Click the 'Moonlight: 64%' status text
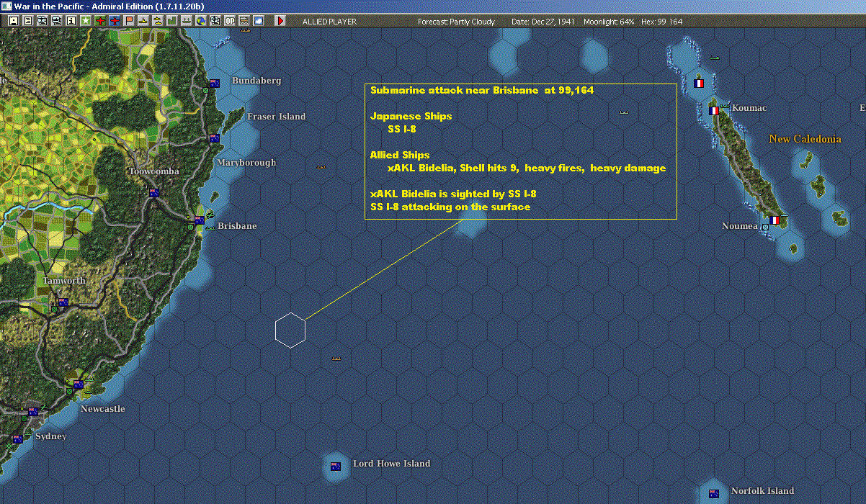866x504 pixels. [610, 22]
